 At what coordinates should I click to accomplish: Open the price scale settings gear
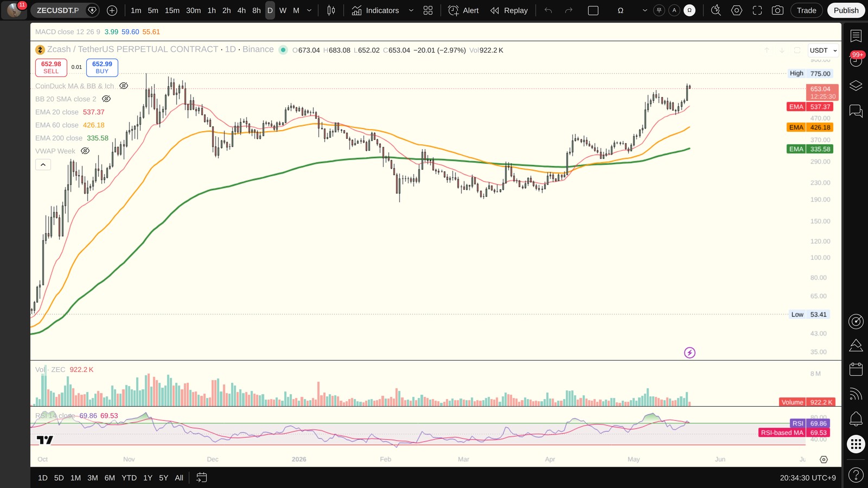[824, 459]
